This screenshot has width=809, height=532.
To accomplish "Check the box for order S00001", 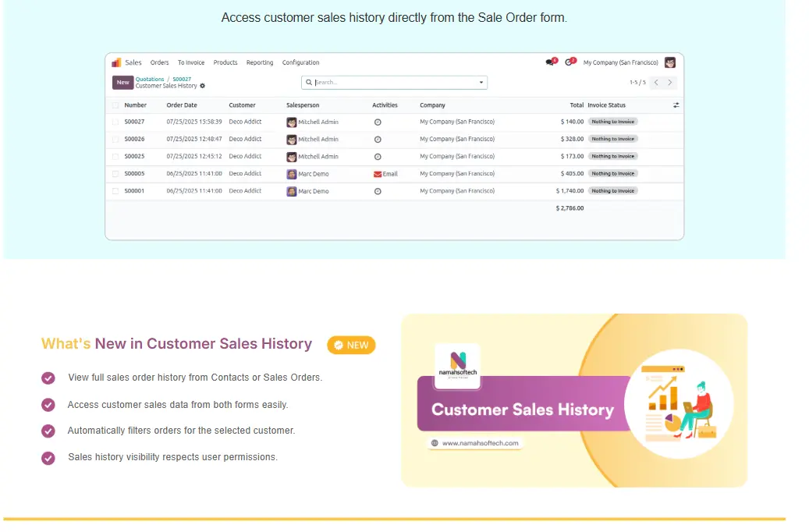I will (x=115, y=191).
